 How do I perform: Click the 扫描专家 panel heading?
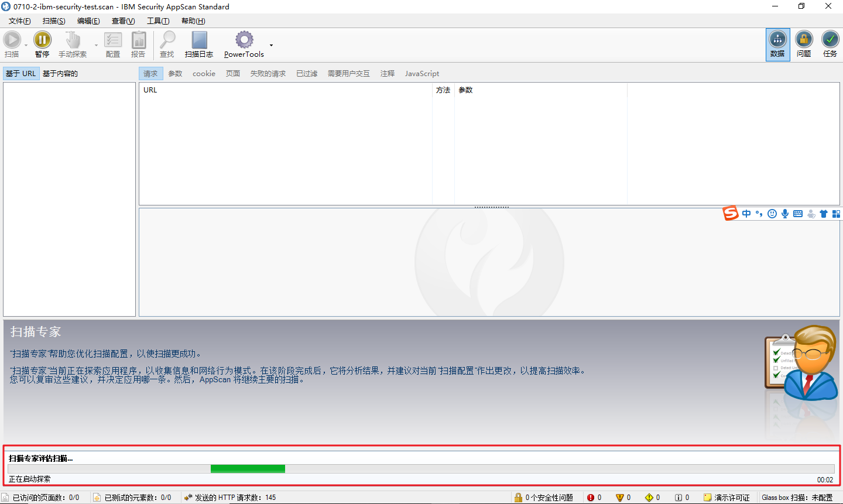[36, 332]
